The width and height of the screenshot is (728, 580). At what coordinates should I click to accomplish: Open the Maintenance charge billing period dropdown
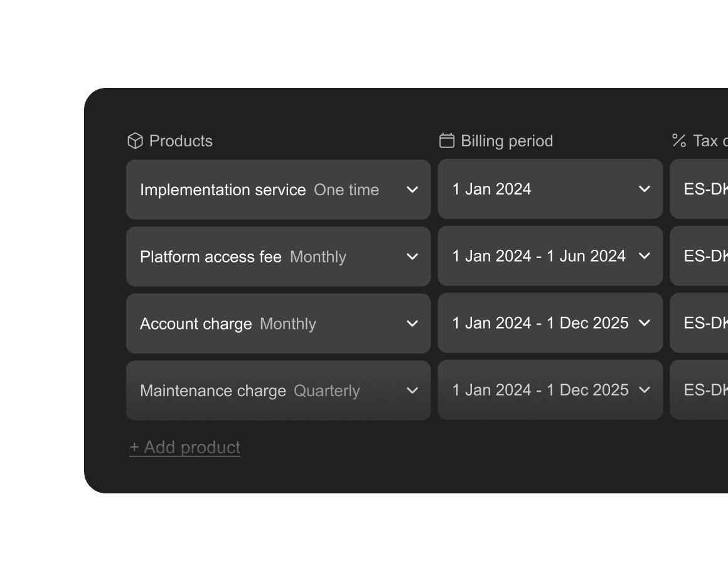(540, 390)
